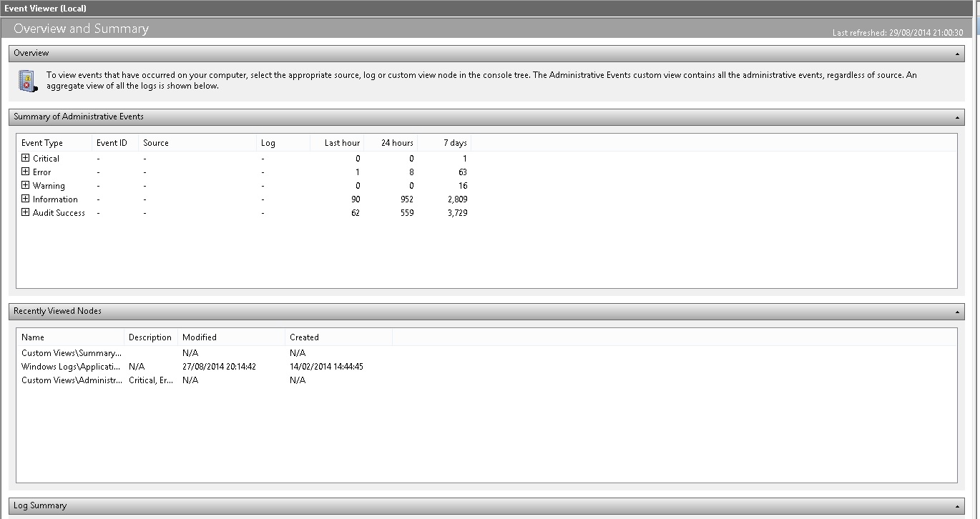Click the Error event type label
Viewport: 980px width, 519px height.
coord(42,172)
